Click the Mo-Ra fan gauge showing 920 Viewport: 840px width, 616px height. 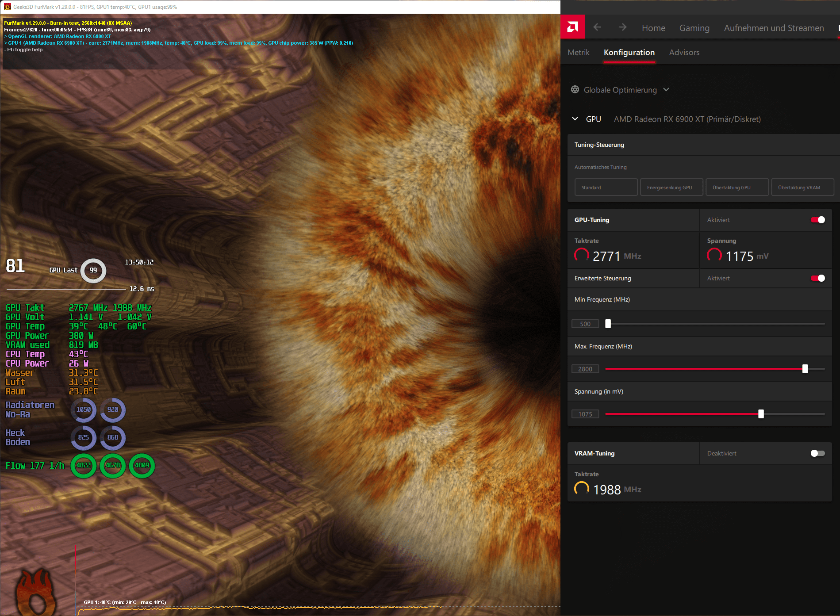pyautogui.click(x=113, y=410)
